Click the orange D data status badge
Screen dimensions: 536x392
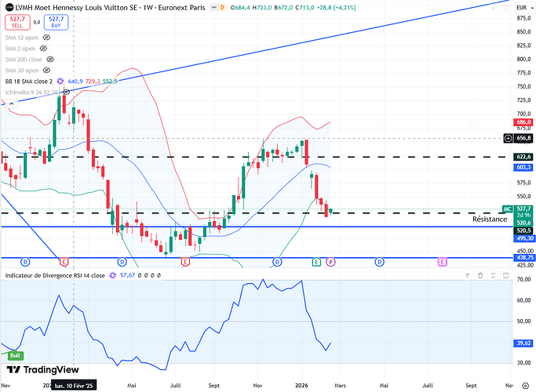pos(222,8)
